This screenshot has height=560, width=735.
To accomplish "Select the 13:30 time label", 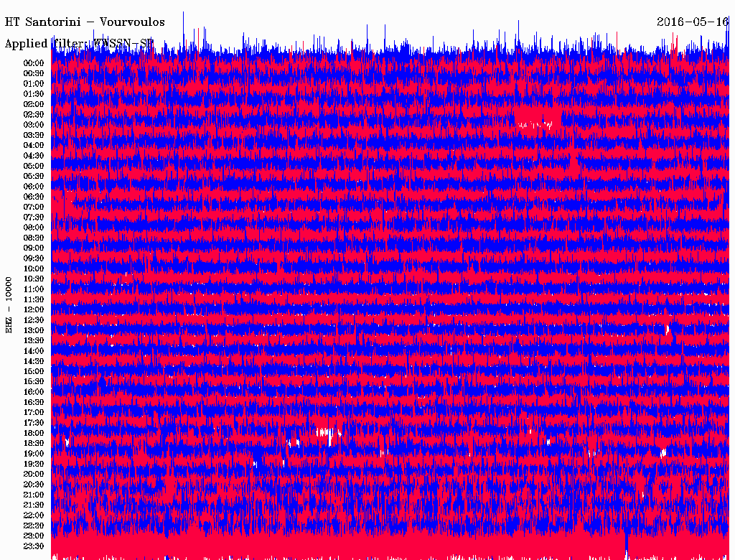I will coord(34,340).
